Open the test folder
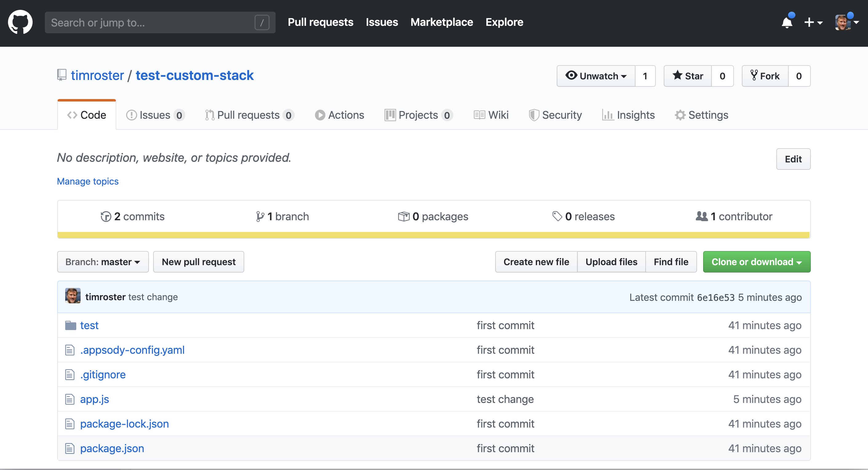This screenshot has height=470, width=868. 89,325
